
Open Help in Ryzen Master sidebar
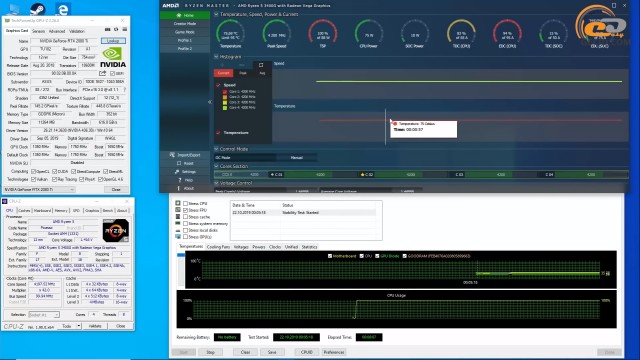click(x=185, y=180)
